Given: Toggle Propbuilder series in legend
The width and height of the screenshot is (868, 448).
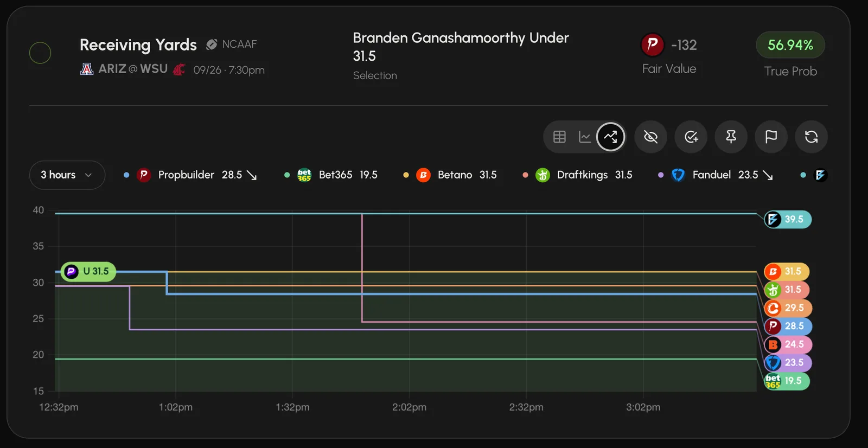Looking at the screenshot, I should click(x=190, y=175).
